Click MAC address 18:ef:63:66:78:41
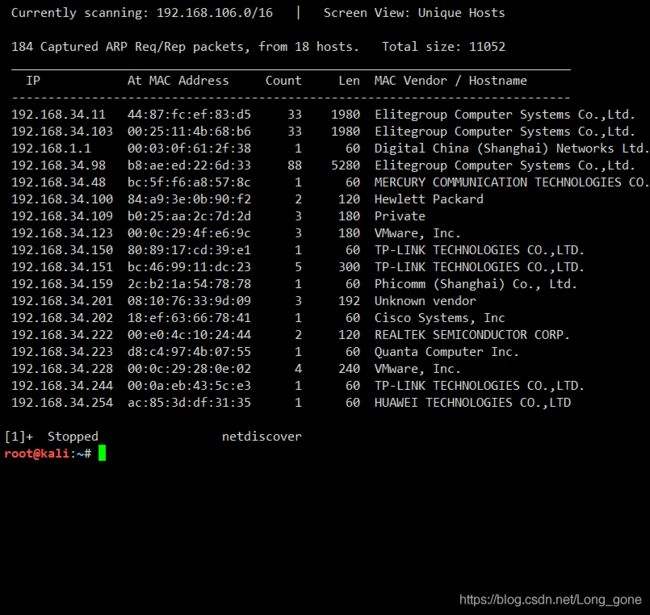The height and width of the screenshot is (615, 650). [x=189, y=318]
